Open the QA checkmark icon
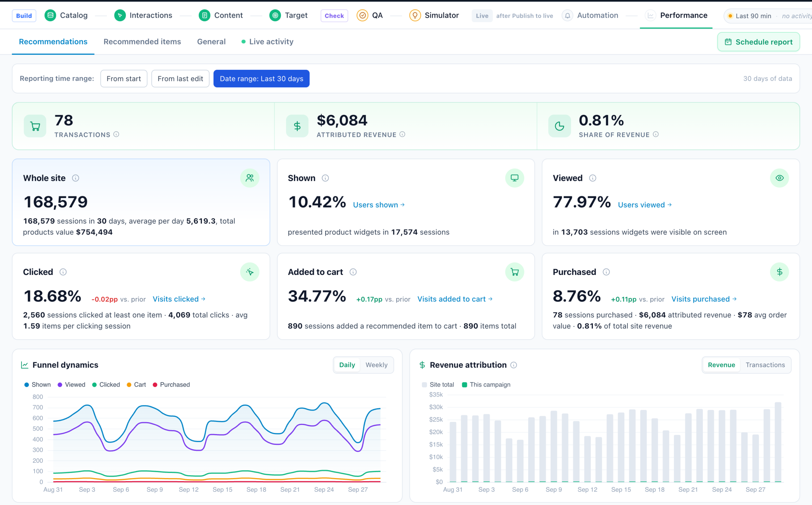Viewport: 812px width, 505px height. click(363, 15)
